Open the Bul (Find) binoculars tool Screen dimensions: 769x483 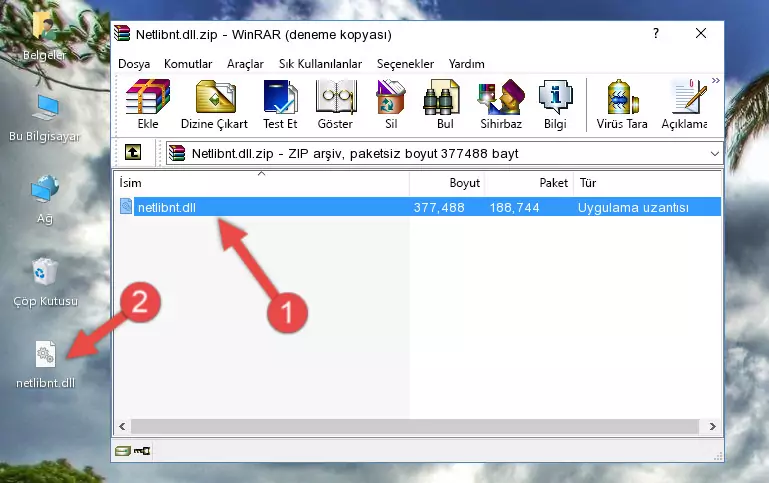point(441,97)
